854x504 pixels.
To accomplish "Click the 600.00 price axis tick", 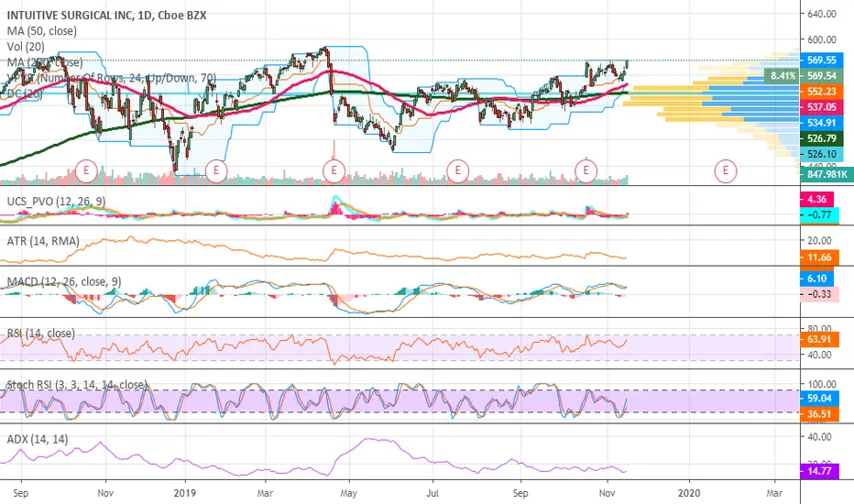I will tap(821, 39).
